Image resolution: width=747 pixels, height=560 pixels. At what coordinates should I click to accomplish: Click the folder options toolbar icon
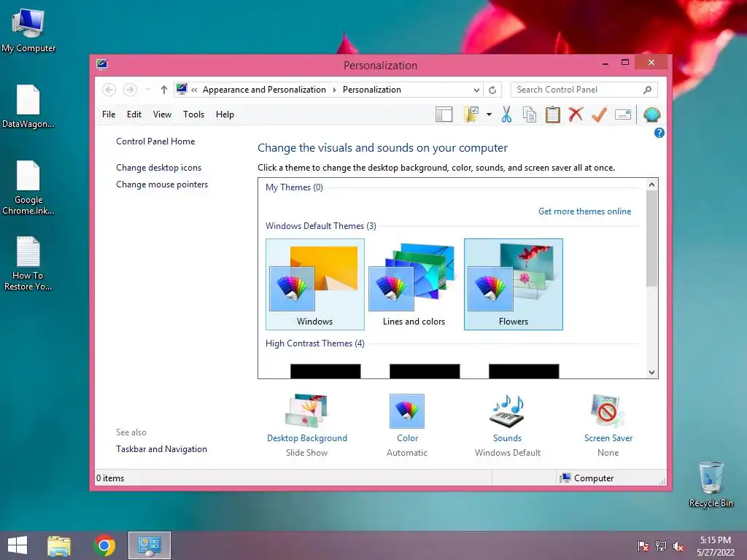coord(471,114)
